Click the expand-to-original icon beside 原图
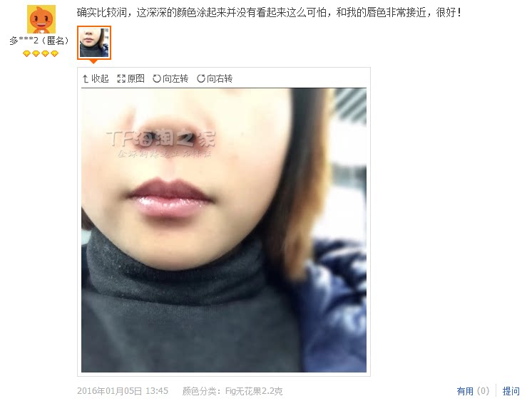This screenshot has height=401, width=532. [121, 78]
